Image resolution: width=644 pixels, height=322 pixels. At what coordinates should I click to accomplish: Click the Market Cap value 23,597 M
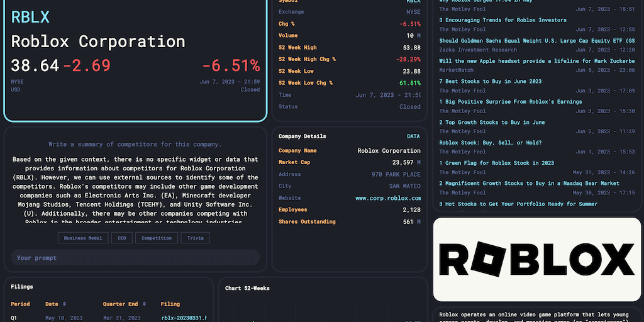click(x=406, y=163)
